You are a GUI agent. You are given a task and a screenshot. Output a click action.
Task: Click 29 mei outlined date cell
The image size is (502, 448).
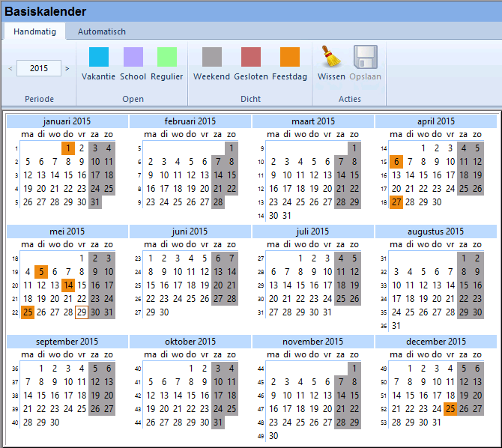tap(82, 312)
